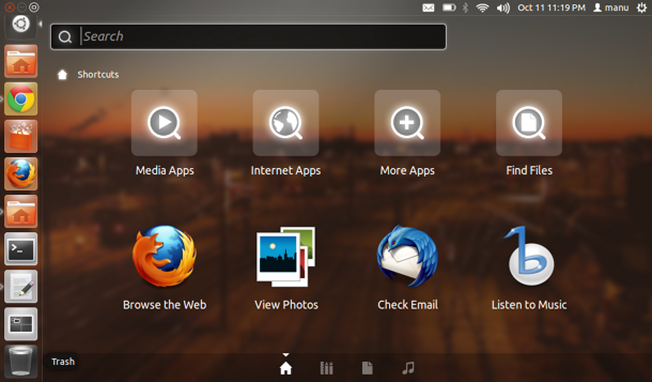Open Ubuntu Software Center from launcher
Screen dimensions: 652x382
21,136
